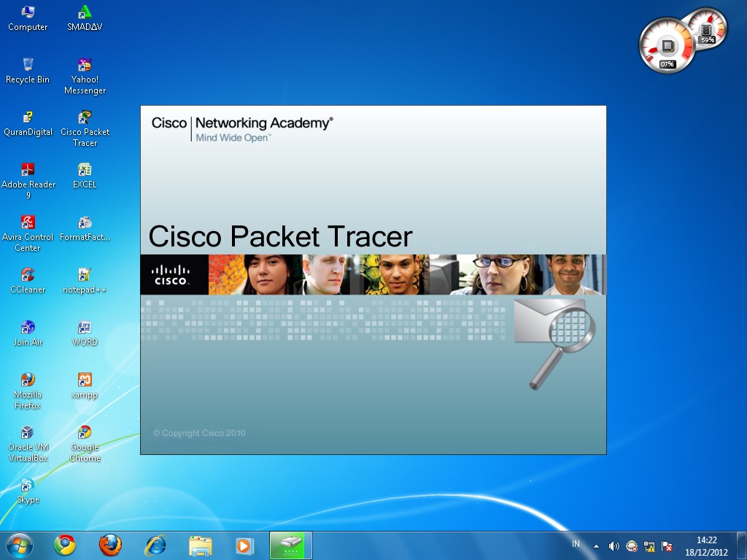Open Windows Media Player from taskbar
The height and width of the screenshot is (560, 747).
(245, 545)
